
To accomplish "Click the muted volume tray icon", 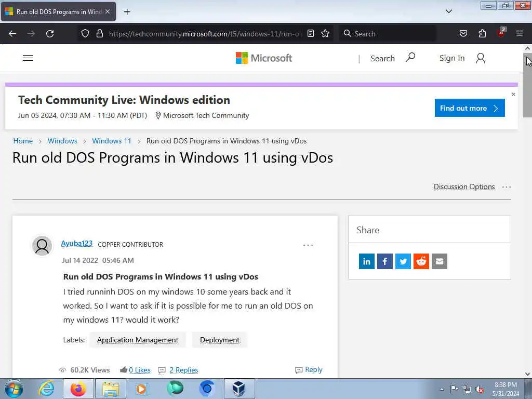I will (480, 389).
